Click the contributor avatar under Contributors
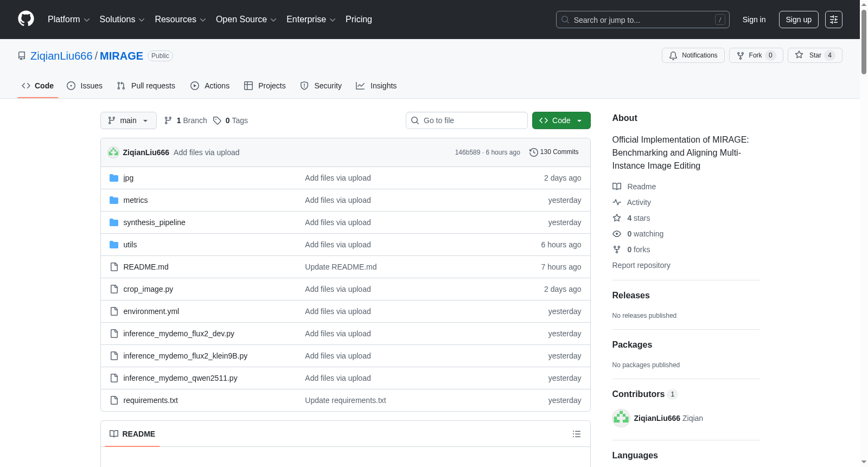This screenshot has width=868, height=467. click(x=621, y=418)
